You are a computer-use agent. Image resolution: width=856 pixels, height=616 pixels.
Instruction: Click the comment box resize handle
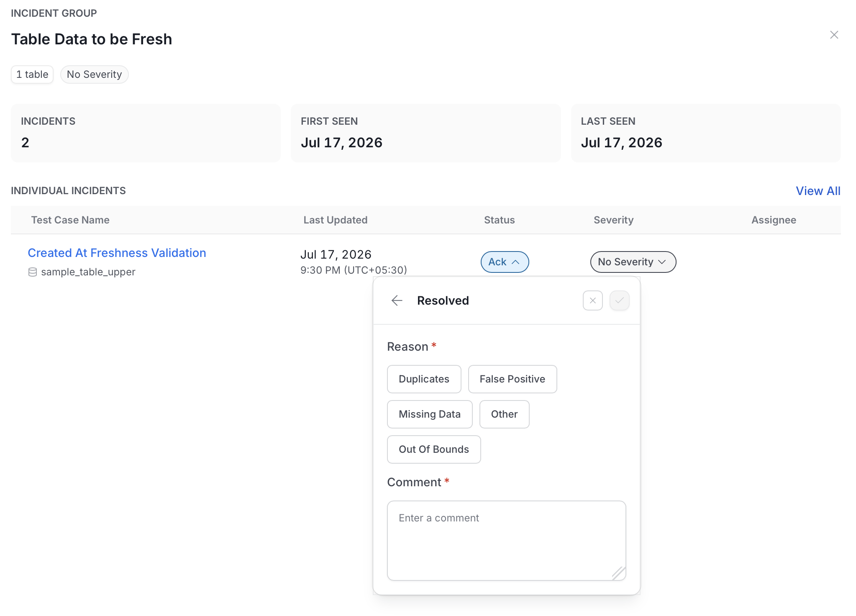click(618, 573)
